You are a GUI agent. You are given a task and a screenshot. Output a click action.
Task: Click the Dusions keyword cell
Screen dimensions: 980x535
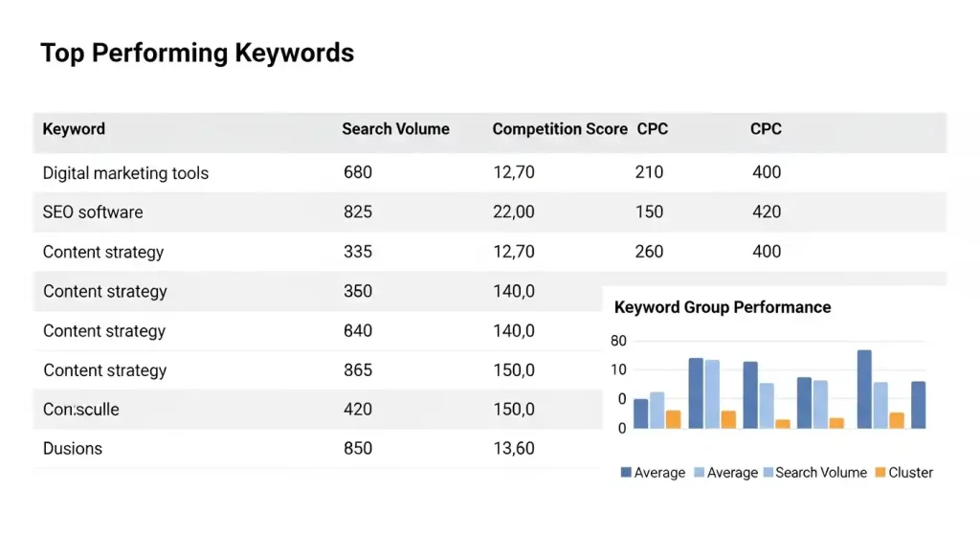[73, 448]
